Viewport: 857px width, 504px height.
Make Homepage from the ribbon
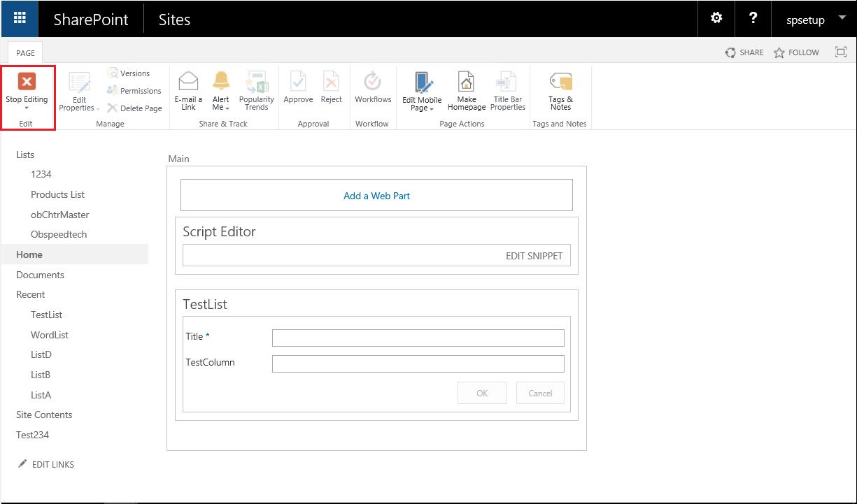tap(467, 91)
